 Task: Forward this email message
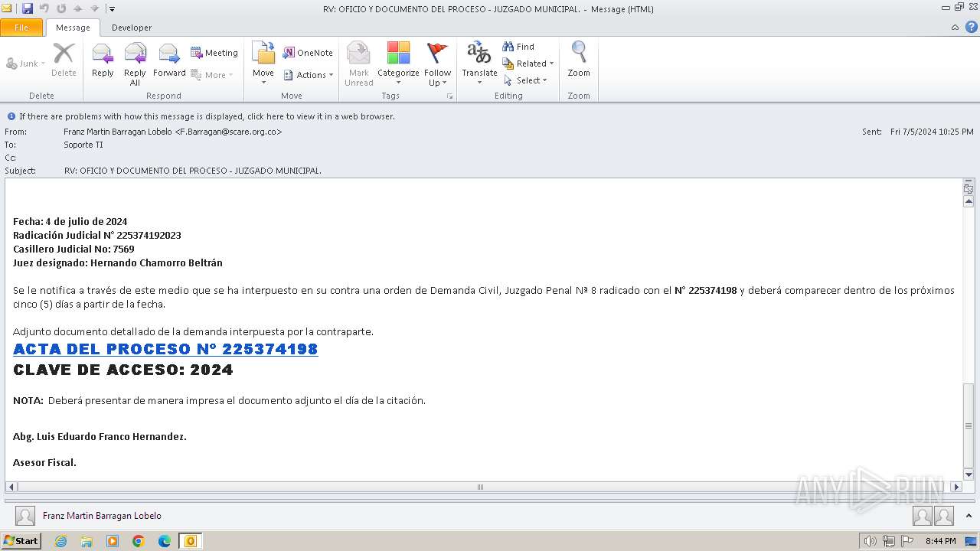coord(169,60)
